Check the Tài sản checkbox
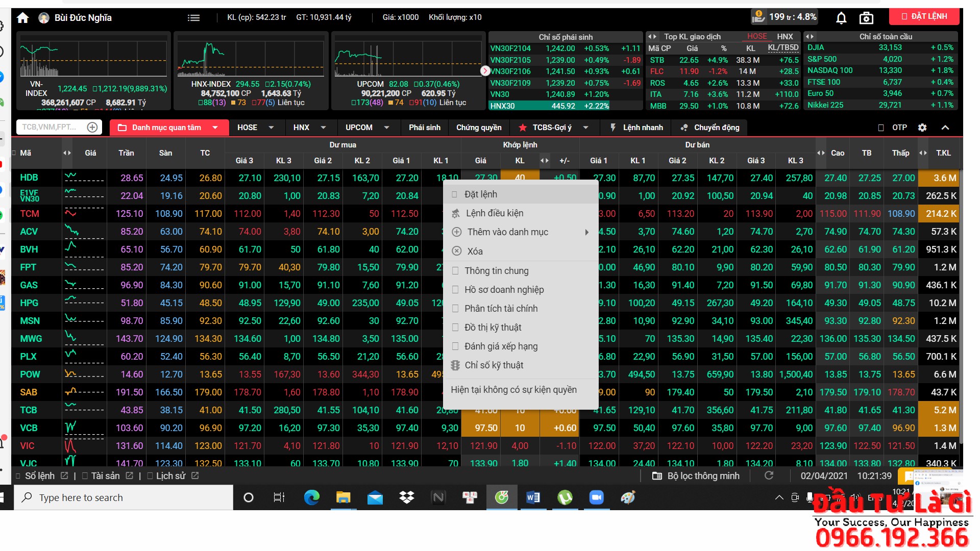980x551 pixels. pyautogui.click(x=85, y=476)
